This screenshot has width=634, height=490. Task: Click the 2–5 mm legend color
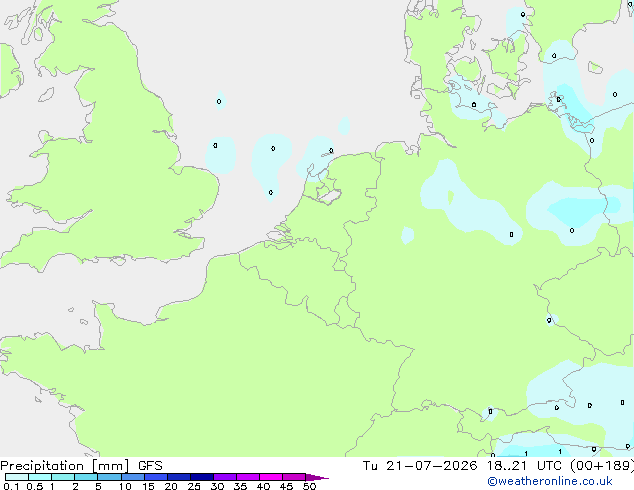tap(86, 477)
